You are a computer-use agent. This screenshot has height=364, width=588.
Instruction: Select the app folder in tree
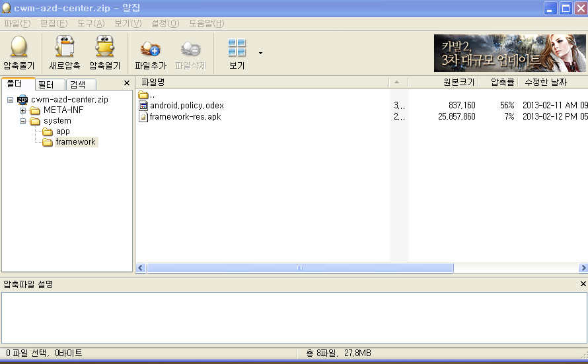pos(62,131)
